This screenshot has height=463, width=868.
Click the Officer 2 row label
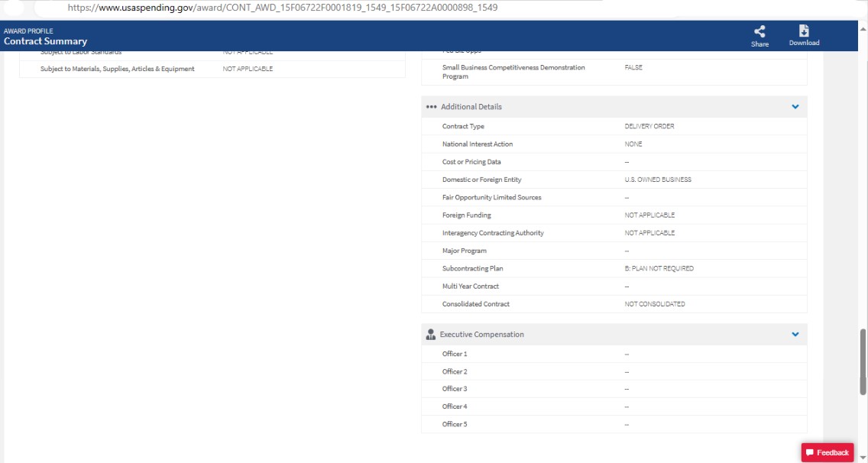point(455,371)
